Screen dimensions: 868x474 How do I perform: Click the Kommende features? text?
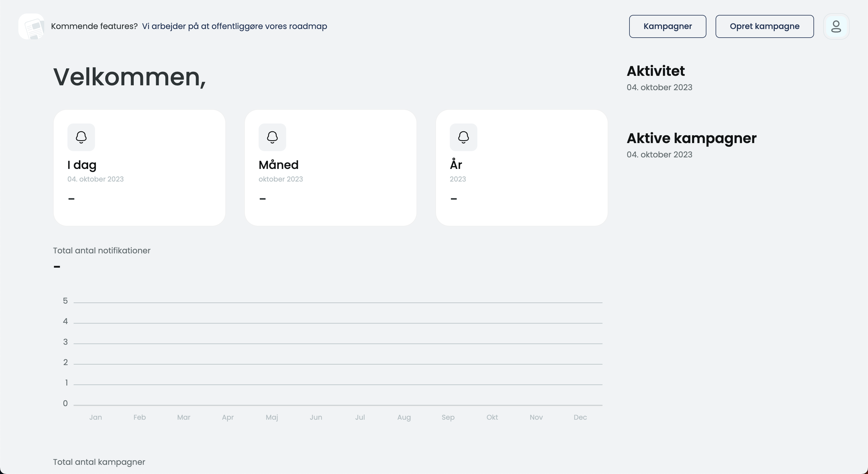94,26
